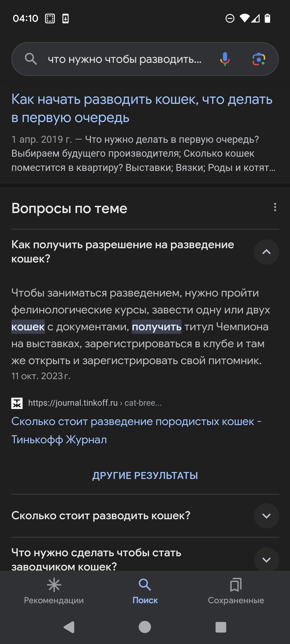Screen dimensions: 290x644
Task: Tap the Android back navigation button
Action: [69, 627]
